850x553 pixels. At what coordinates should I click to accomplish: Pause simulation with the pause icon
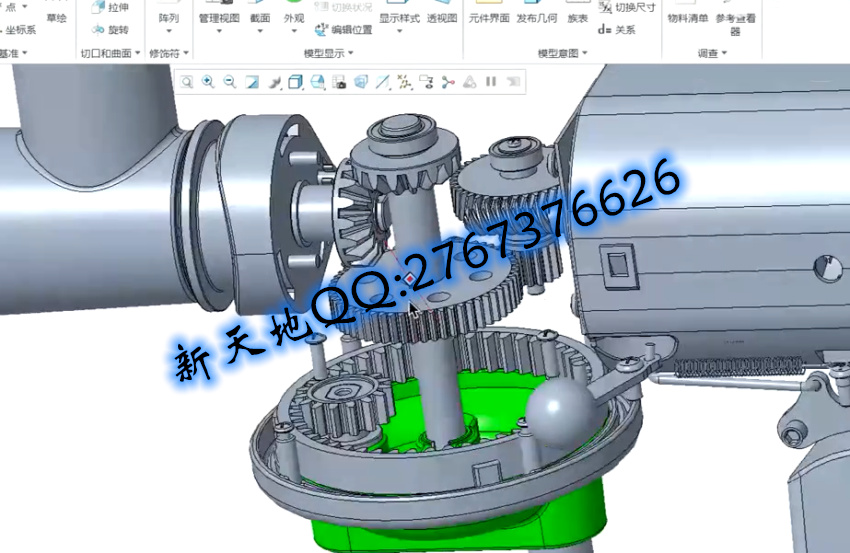(491, 82)
